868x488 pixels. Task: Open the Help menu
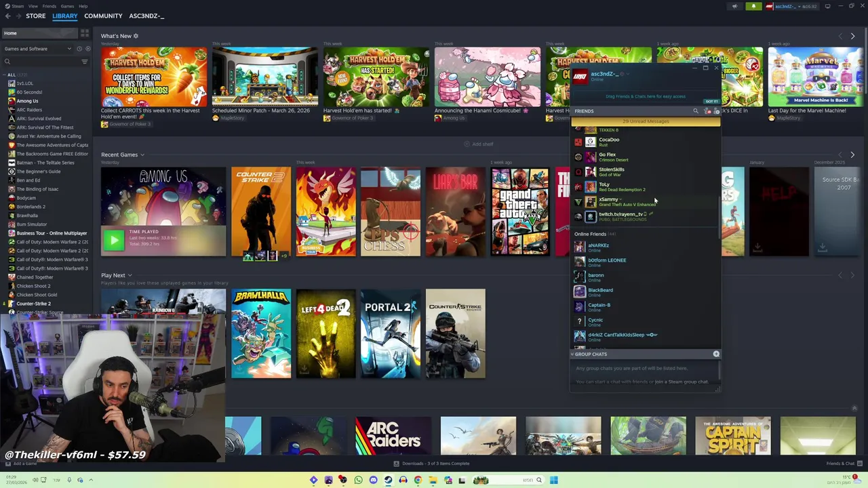coord(83,6)
